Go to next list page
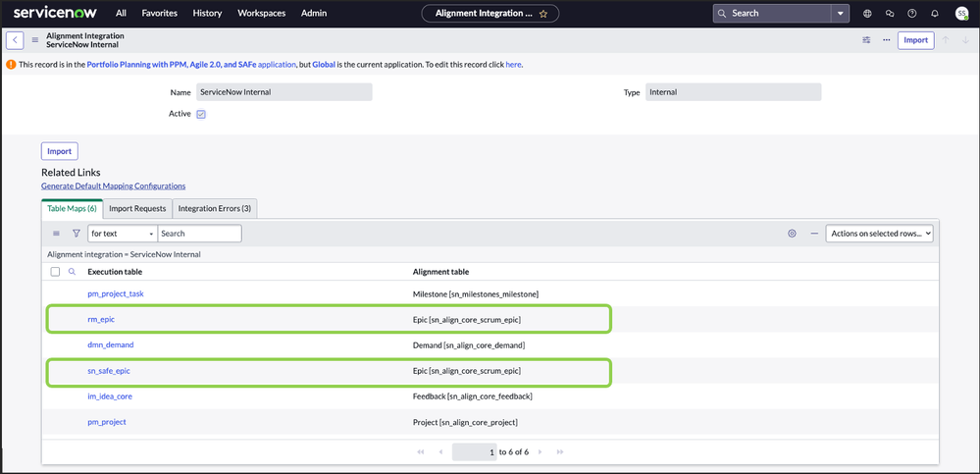 point(540,451)
